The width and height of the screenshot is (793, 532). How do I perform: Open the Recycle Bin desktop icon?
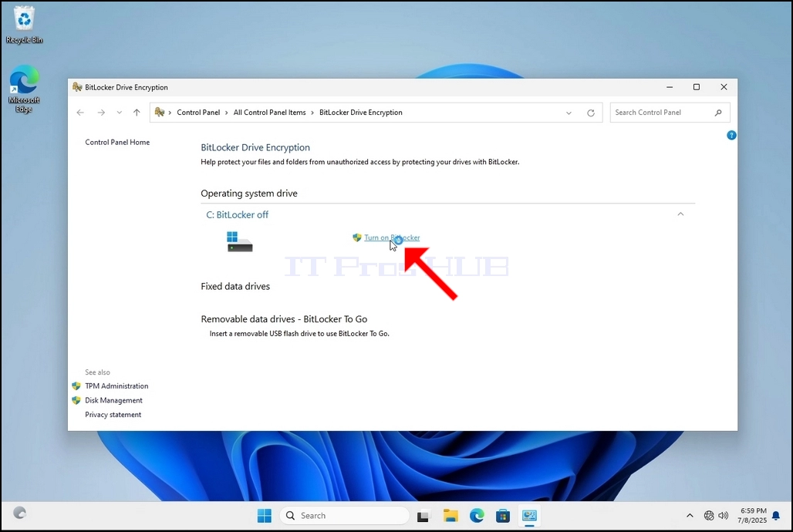tap(24, 25)
